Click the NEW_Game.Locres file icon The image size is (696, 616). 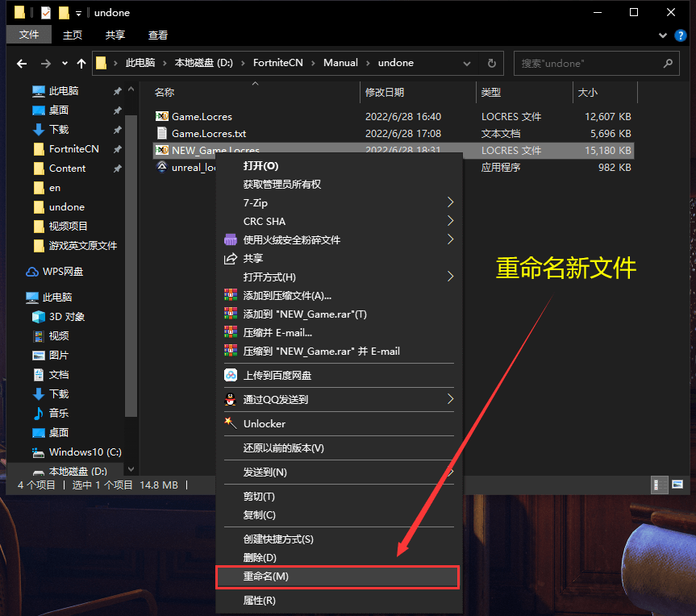click(161, 151)
